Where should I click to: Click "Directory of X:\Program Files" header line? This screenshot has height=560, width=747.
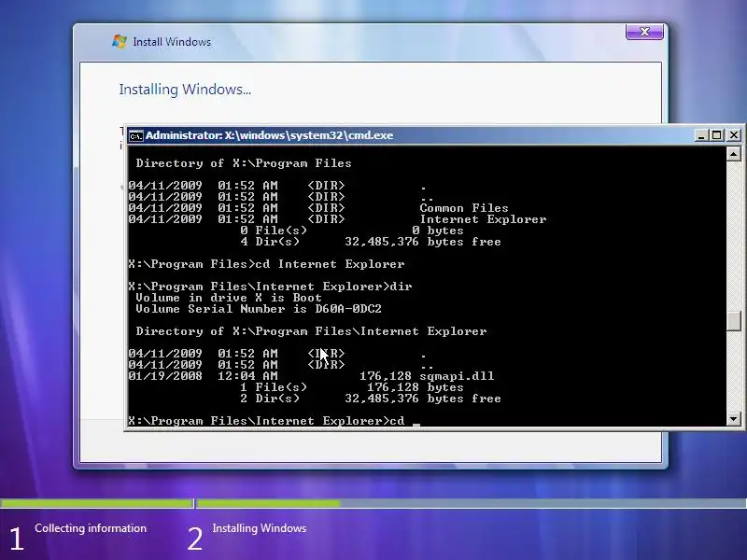[x=244, y=163]
